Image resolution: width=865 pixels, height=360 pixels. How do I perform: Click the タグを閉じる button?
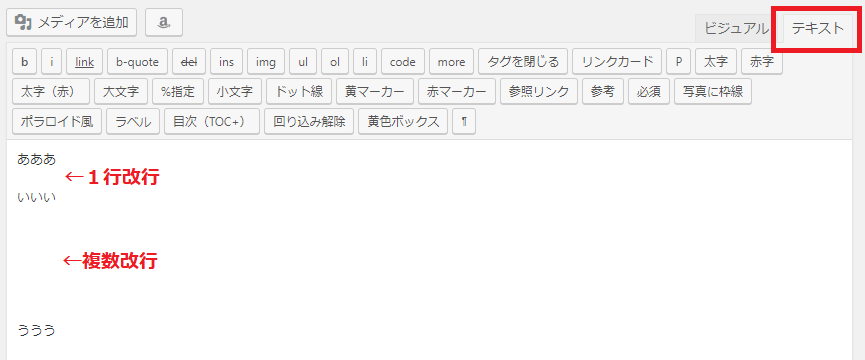(x=523, y=62)
